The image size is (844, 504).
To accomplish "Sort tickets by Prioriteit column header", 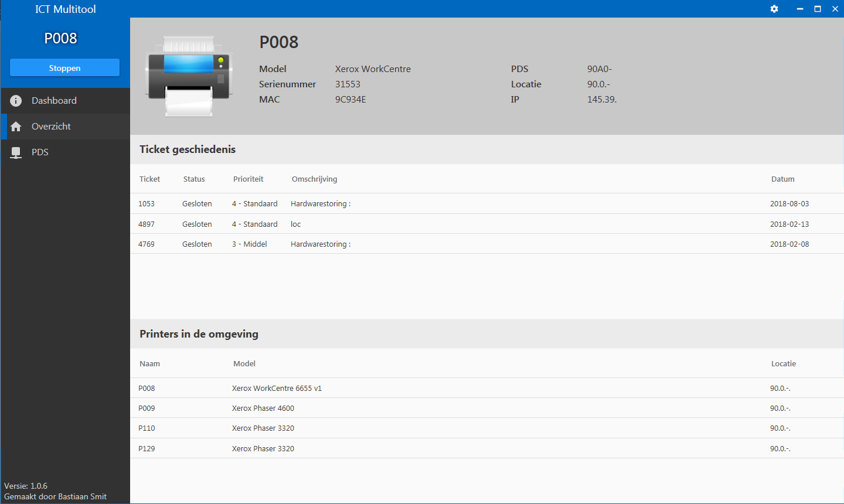I will (248, 179).
